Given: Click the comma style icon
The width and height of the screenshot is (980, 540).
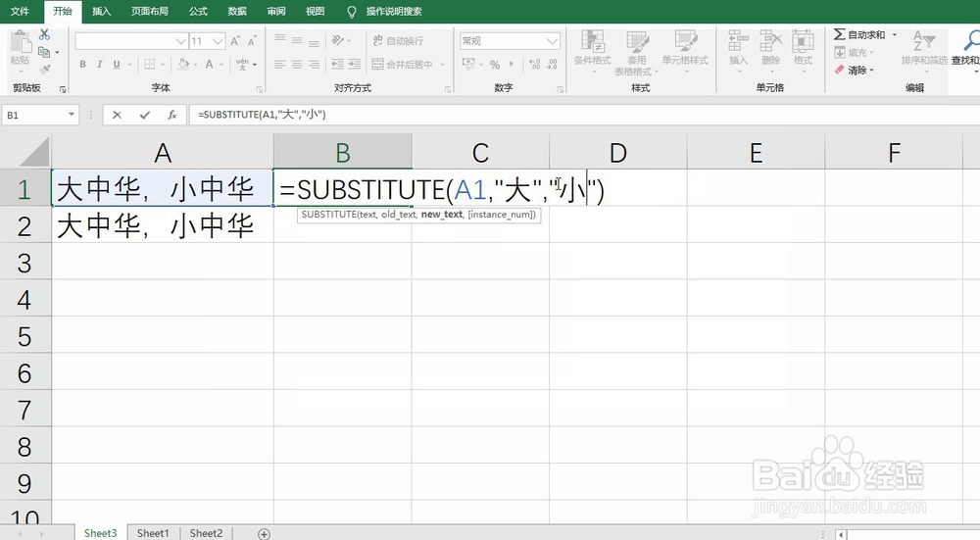Looking at the screenshot, I should click(512, 65).
